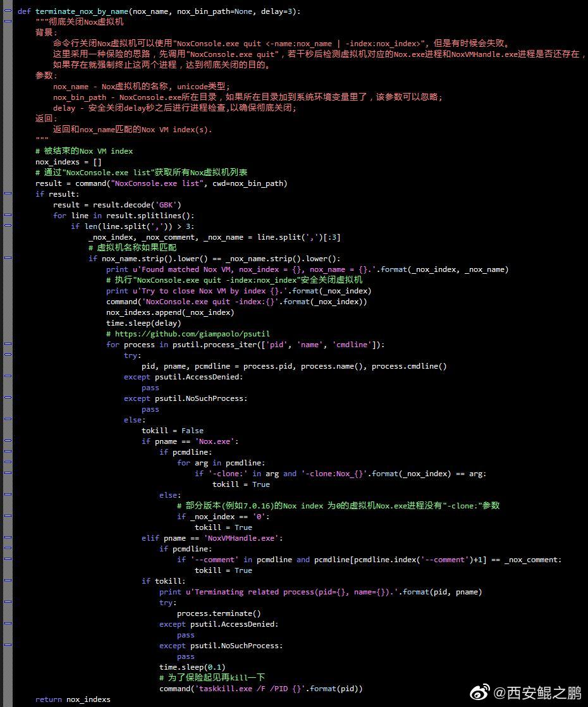Viewport: 588px width, 707px height.
Task: Fold the 'try:' block above process.terminate()
Action: click(x=8, y=603)
